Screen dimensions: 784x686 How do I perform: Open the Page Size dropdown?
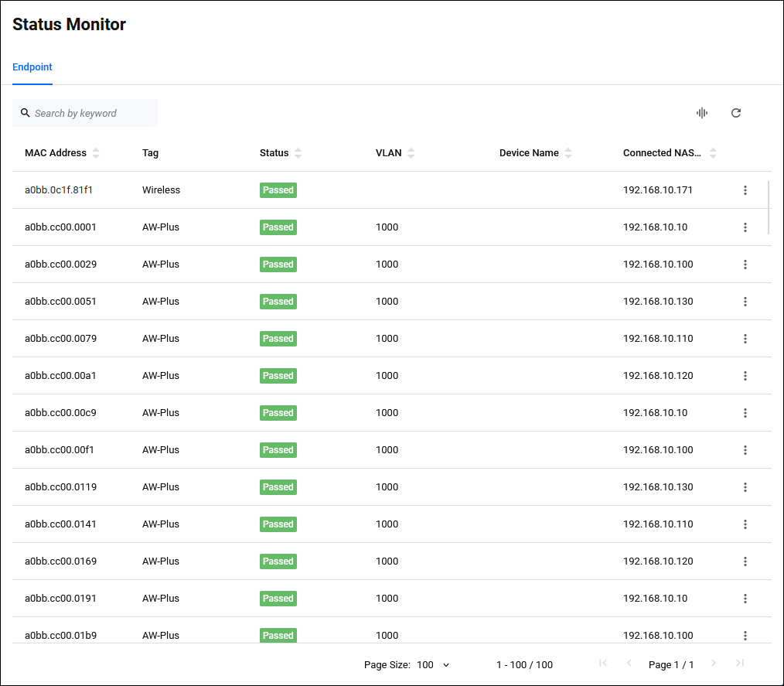click(433, 664)
